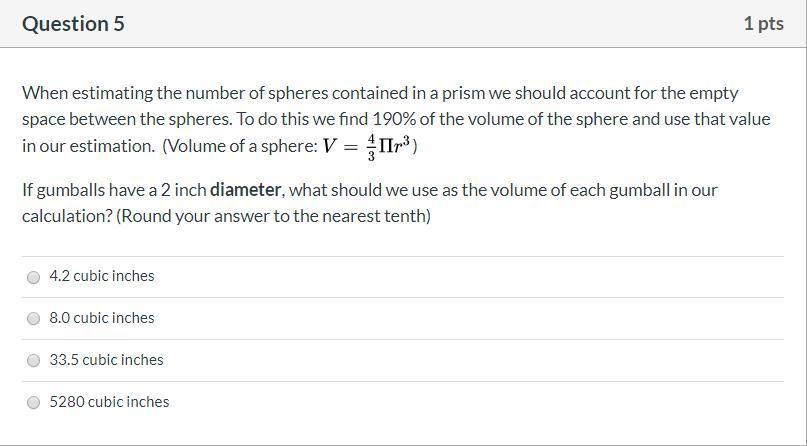This screenshot has width=807, height=446.
Task: Select the 4.2 cubic inches radio button
Action: [33, 277]
